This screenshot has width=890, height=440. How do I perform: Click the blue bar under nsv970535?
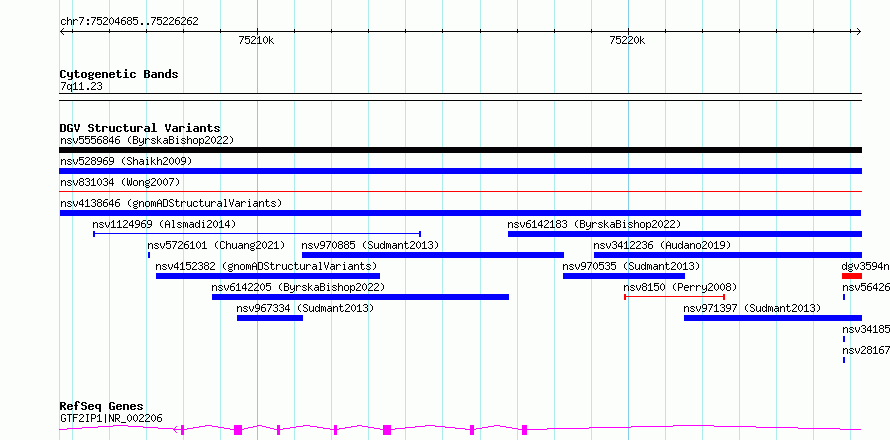point(624,276)
